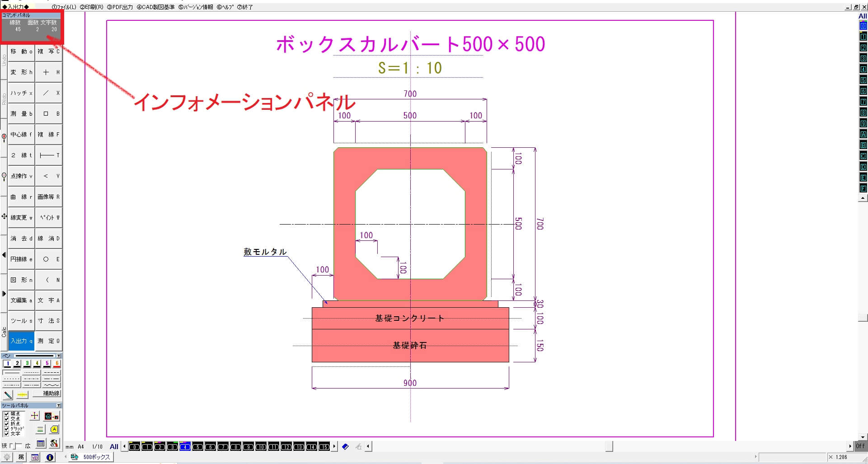Select the 500ボックス sheet tab
The height and width of the screenshot is (464, 868).
pyautogui.click(x=94, y=457)
